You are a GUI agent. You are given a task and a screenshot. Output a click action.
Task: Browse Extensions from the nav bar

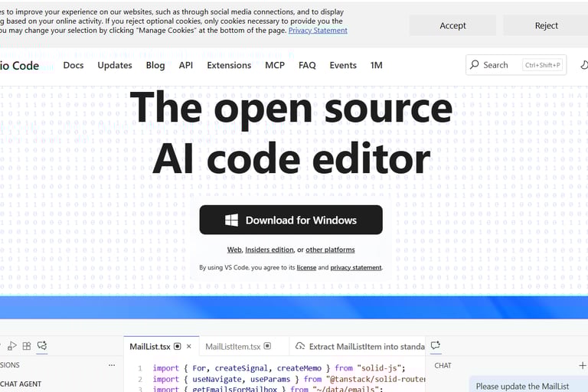[x=229, y=65]
